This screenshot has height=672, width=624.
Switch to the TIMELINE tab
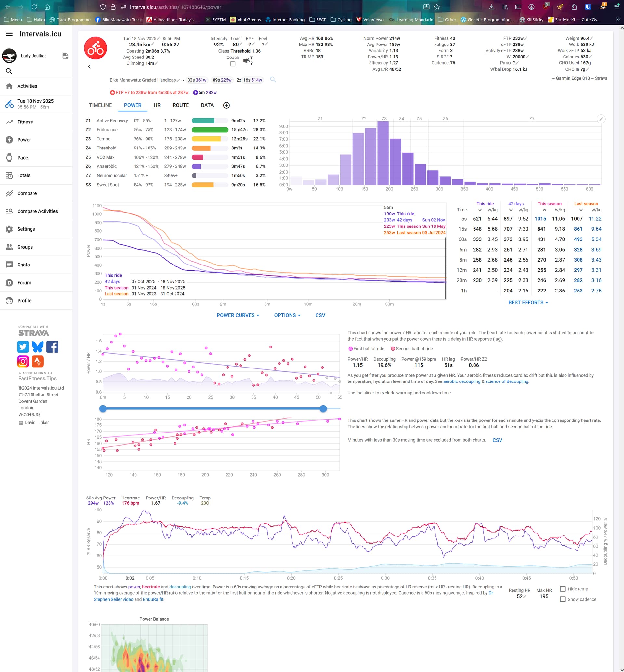[100, 105]
